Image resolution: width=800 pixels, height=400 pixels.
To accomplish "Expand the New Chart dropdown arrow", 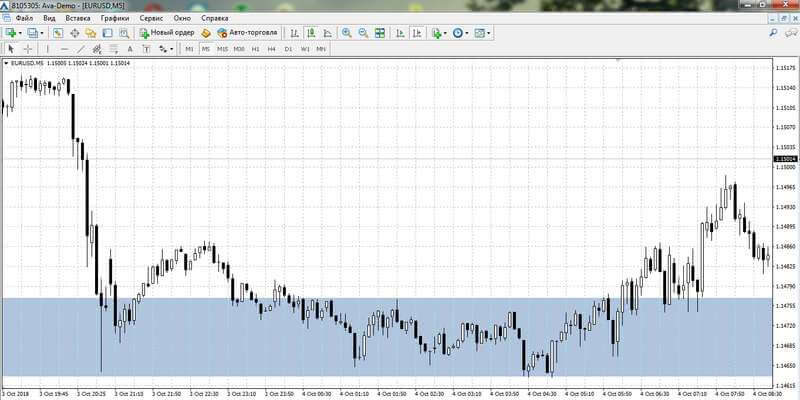I will pyautogui.click(x=20, y=33).
